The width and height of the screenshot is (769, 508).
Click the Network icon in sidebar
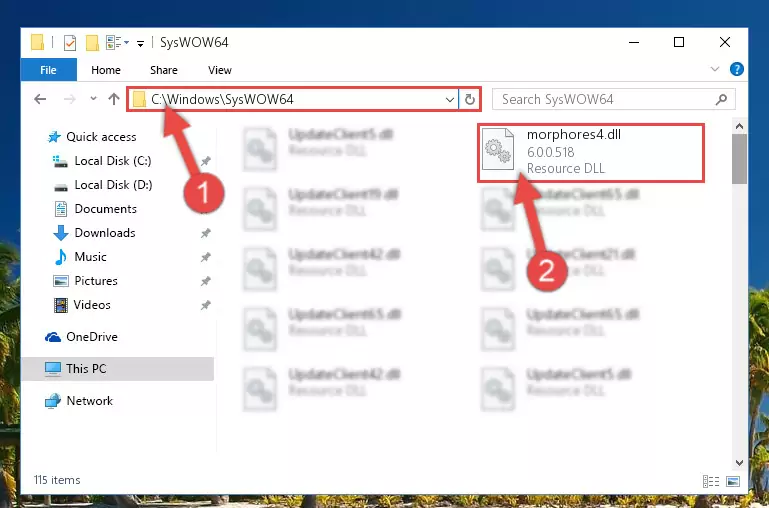pos(52,401)
